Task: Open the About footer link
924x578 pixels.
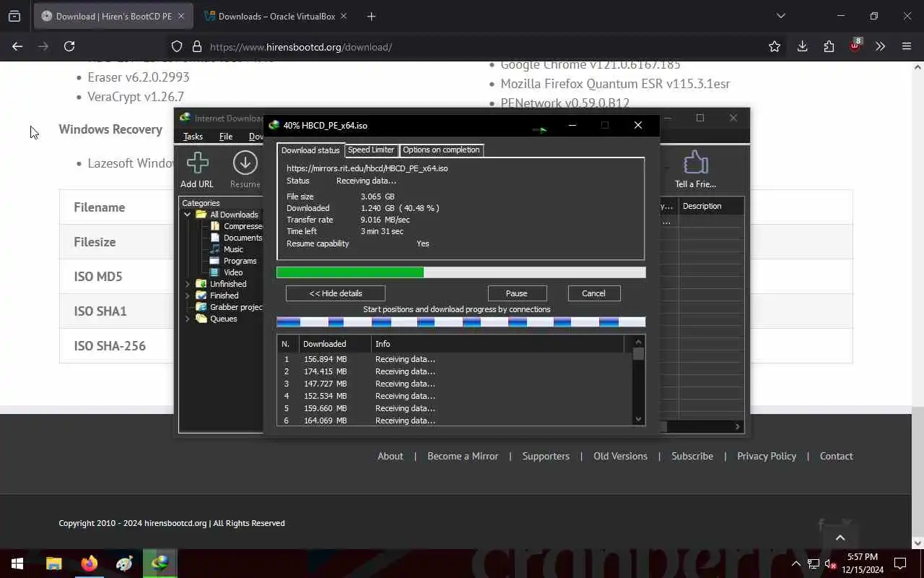Action: [391, 456]
